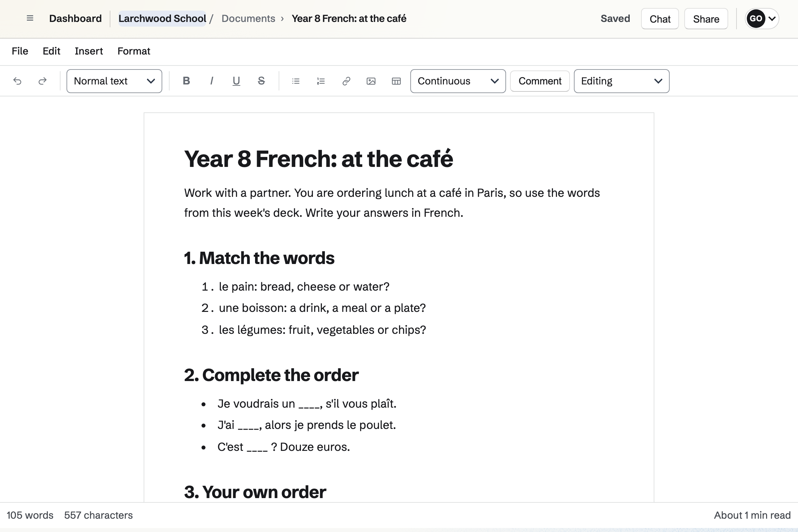Click the 'Je voudrais un ____' bullet
Screen dimensions: 798x532
[x=307, y=404]
